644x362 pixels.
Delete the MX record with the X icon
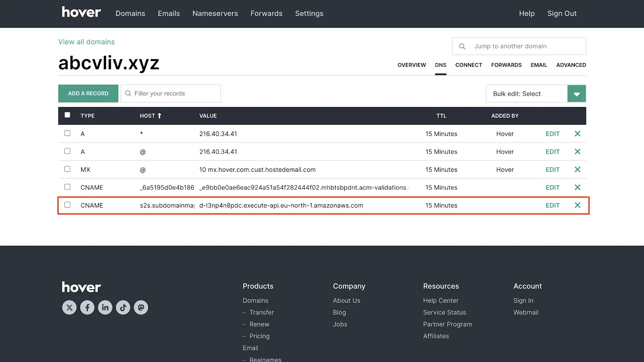point(578,169)
